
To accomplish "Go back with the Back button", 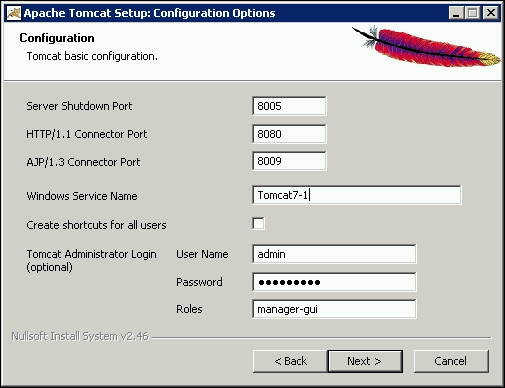I will tap(290, 361).
